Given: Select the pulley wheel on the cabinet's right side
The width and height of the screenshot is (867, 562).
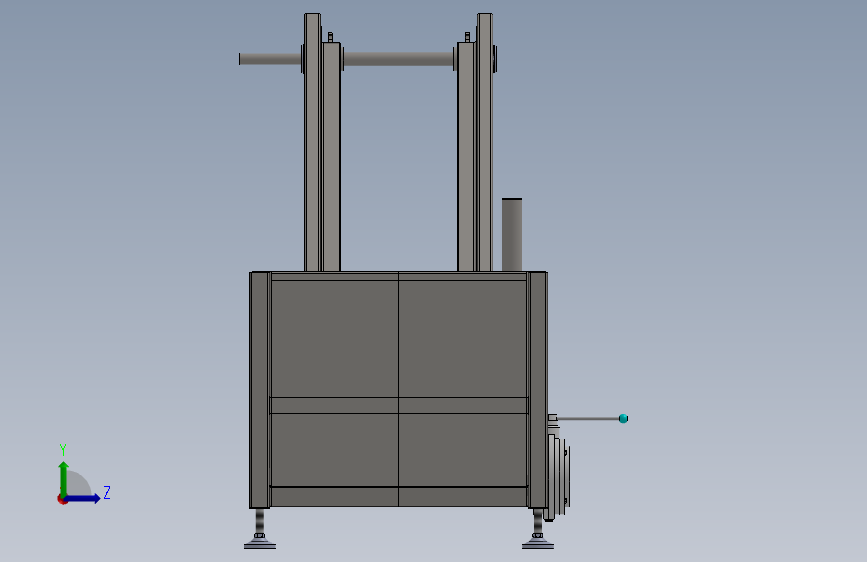Looking at the screenshot, I should click(x=559, y=476).
